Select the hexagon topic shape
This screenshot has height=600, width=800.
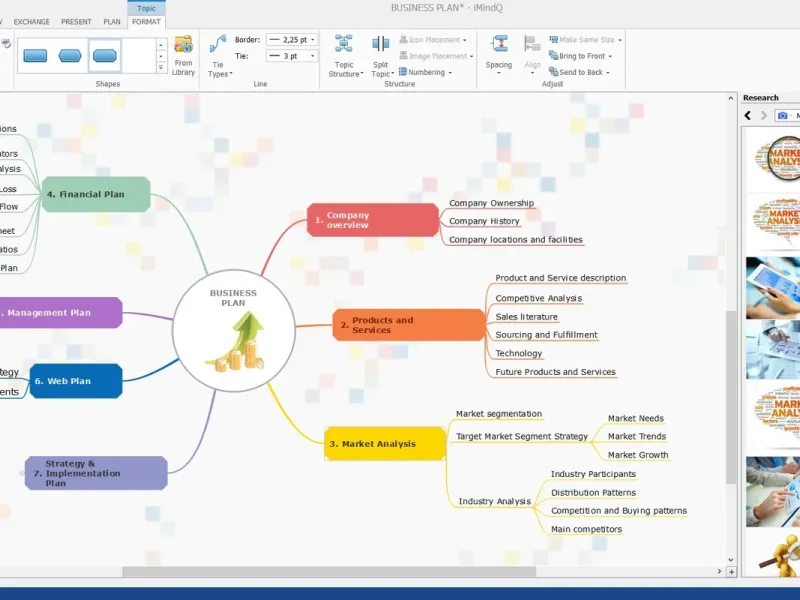pos(70,56)
